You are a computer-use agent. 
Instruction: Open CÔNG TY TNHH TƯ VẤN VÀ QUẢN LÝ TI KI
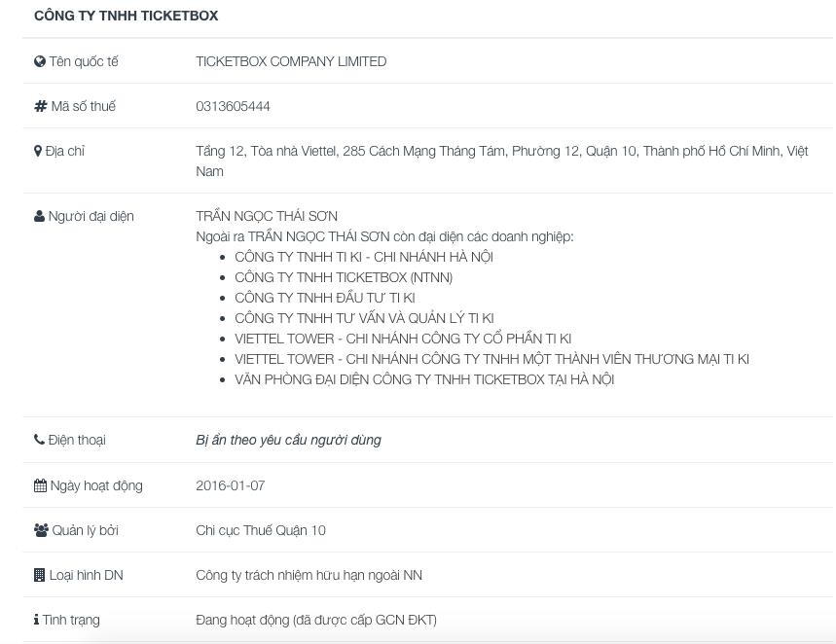click(x=364, y=318)
